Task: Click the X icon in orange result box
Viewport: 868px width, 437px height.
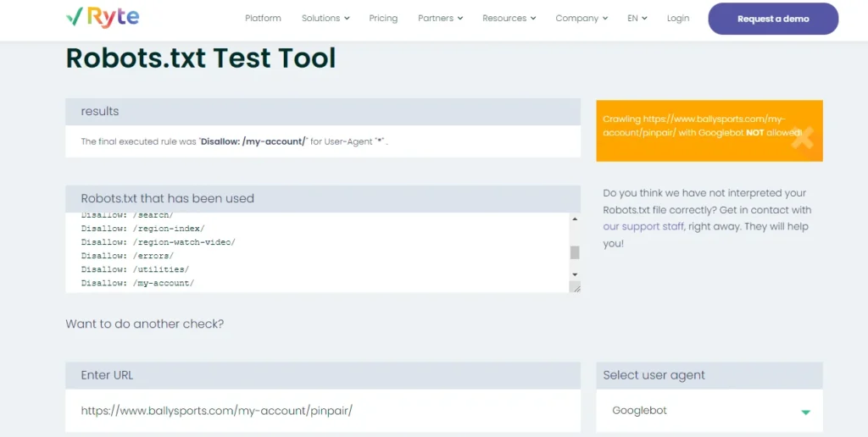Action: pos(802,138)
